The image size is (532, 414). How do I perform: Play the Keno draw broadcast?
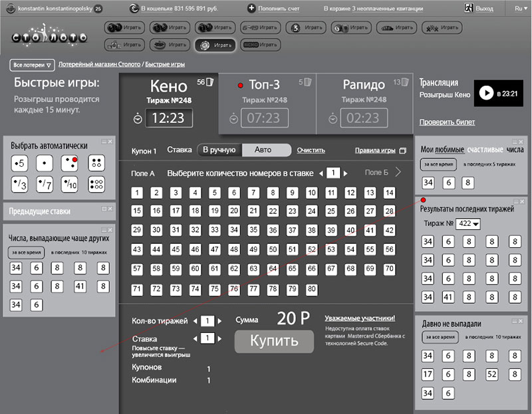tap(485, 94)
